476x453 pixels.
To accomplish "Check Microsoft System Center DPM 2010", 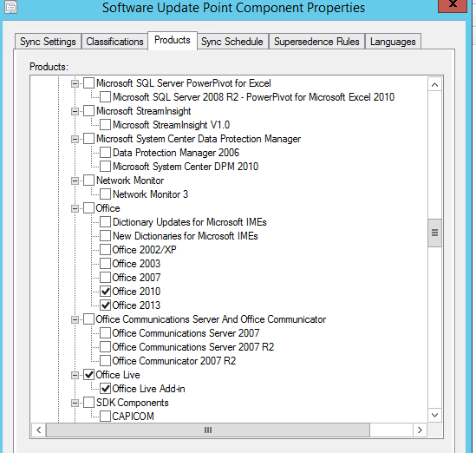I will [105, 167].
